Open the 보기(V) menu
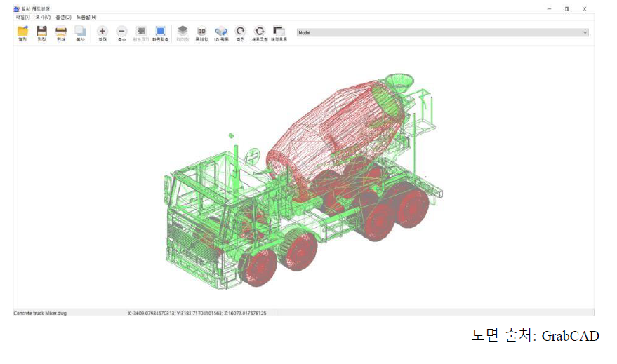Viewport: 617px width, 364px height. [x=43, y=18]
